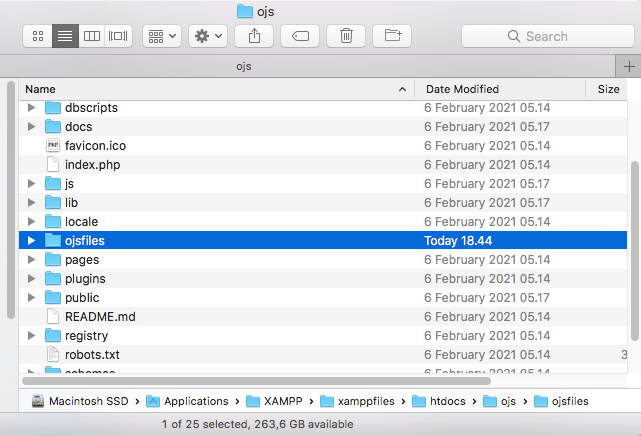Screen dimensions: 641x436
Task: Expand the docs folder
Action: (31, 127)
